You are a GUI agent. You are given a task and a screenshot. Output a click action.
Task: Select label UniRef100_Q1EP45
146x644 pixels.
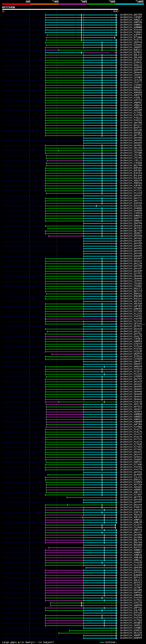(x=131, y=70)
